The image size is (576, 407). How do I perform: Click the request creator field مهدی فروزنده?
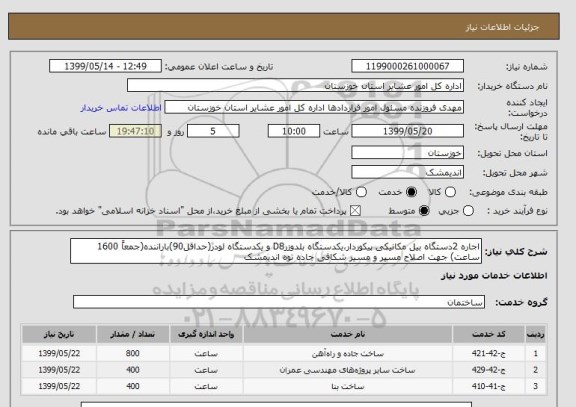coord(314,107)
